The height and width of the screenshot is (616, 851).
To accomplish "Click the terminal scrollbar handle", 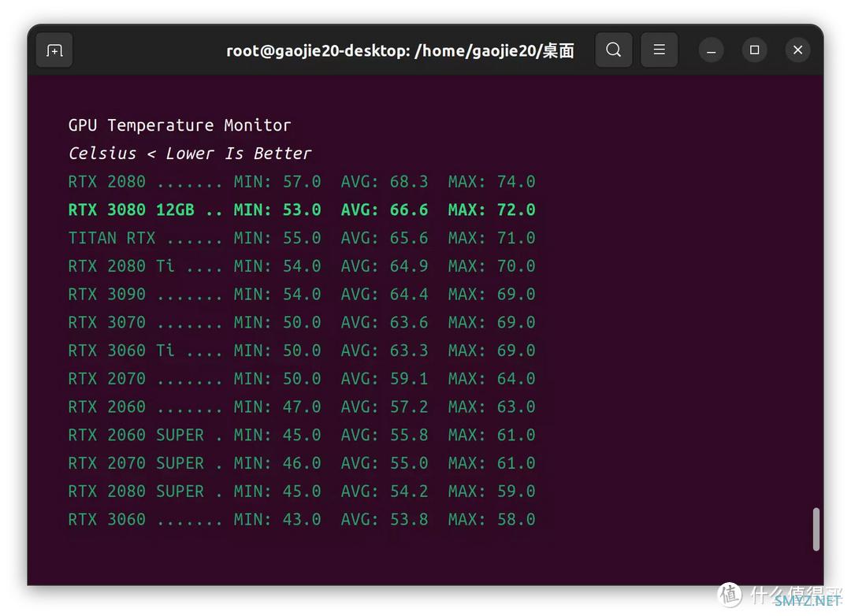I will coord(816,529).
